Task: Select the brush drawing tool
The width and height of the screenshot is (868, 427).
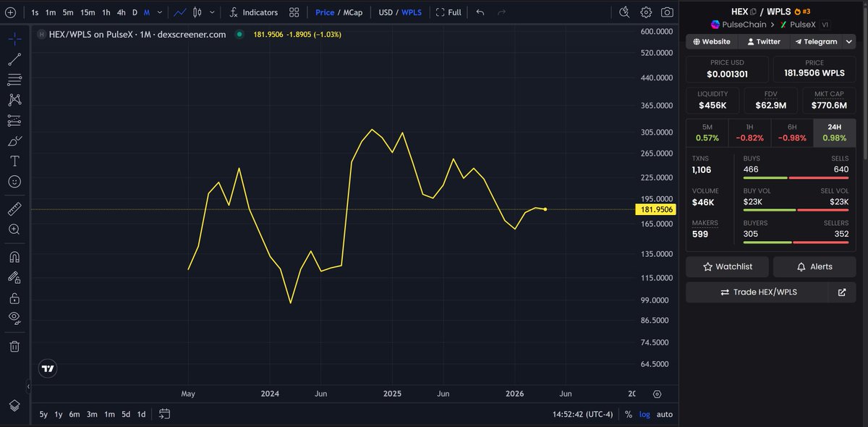Action: 14,140
